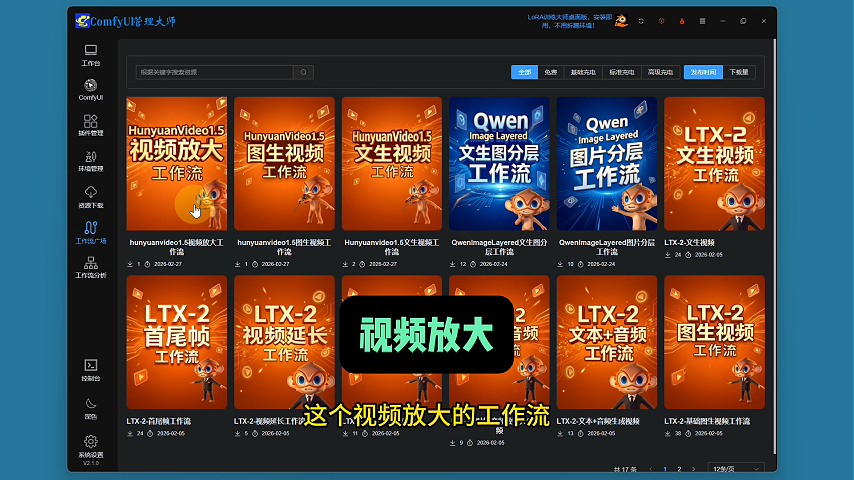Click the red flame icon in the title bar
This screenshot has height=480, width=854.
[x=682, y=21]
